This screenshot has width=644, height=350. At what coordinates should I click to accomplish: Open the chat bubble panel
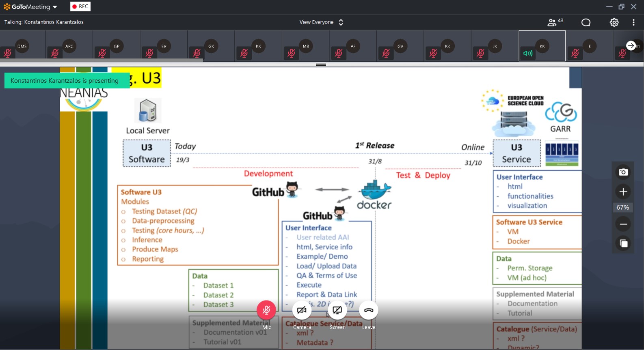click(x=586, y=22)
